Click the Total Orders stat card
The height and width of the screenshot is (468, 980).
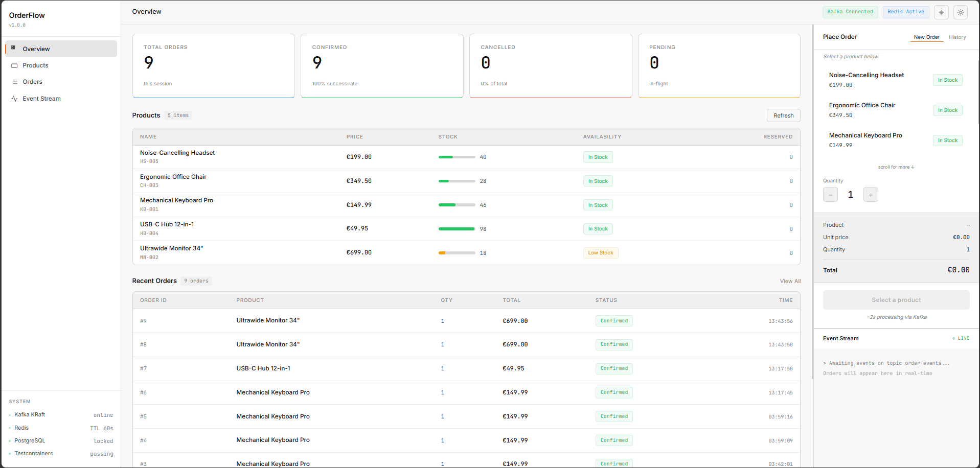214,66
